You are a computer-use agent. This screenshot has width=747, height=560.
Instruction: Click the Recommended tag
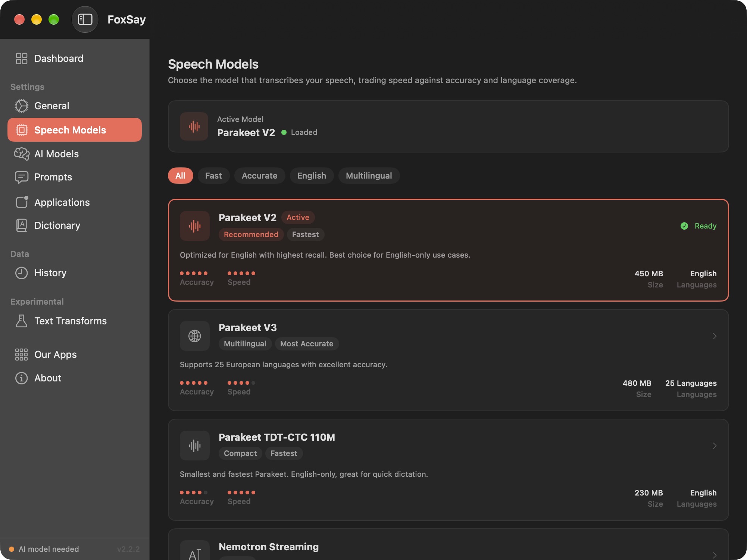(251, 235)
